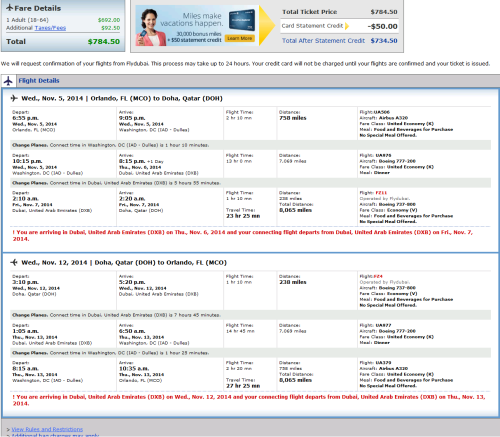The width and height of the screenshot is (500, 437).
Task: Click the Learn More button in the ad
Action: [239, 38]
